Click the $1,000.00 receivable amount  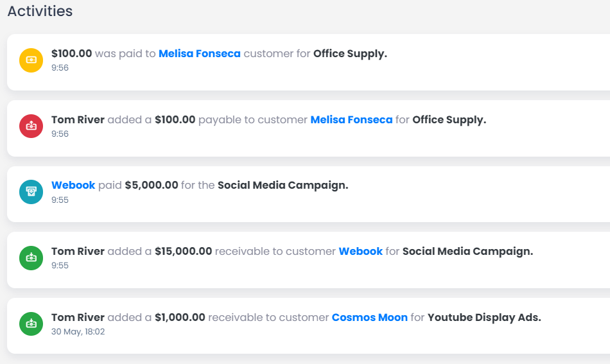(x=180, y=317)
